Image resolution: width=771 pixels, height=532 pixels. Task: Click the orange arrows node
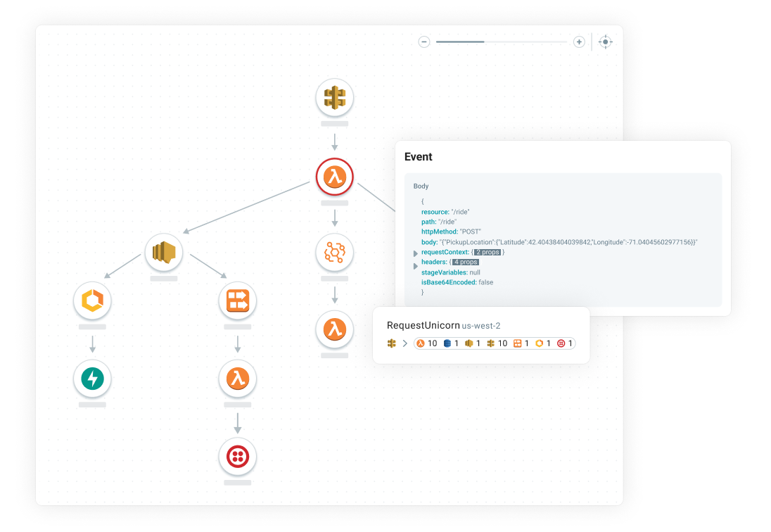(238, 300)
